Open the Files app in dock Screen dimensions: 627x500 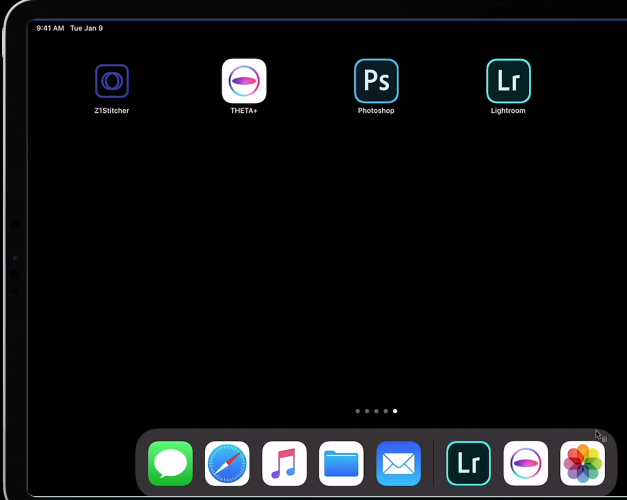point(341,463)
